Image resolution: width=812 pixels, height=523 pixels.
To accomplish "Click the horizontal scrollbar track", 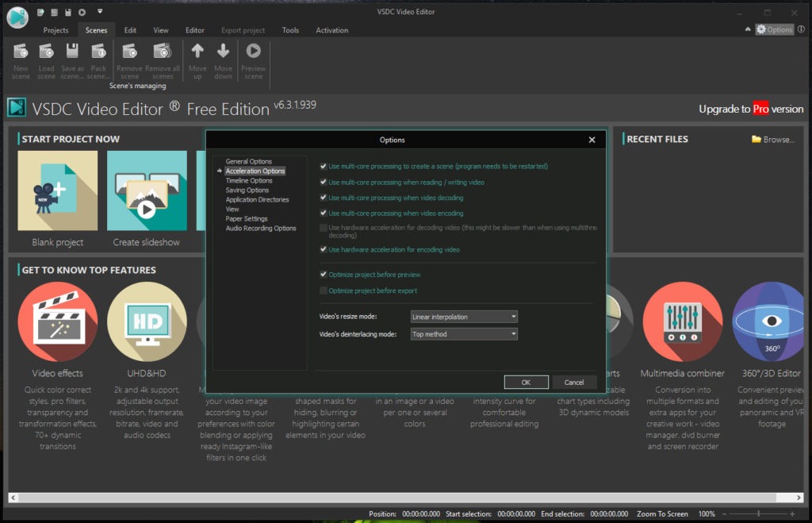I will [396, 498].
